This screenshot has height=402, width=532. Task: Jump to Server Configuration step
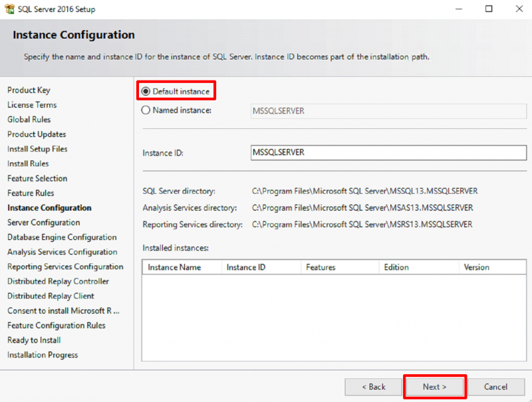point(43,223)
